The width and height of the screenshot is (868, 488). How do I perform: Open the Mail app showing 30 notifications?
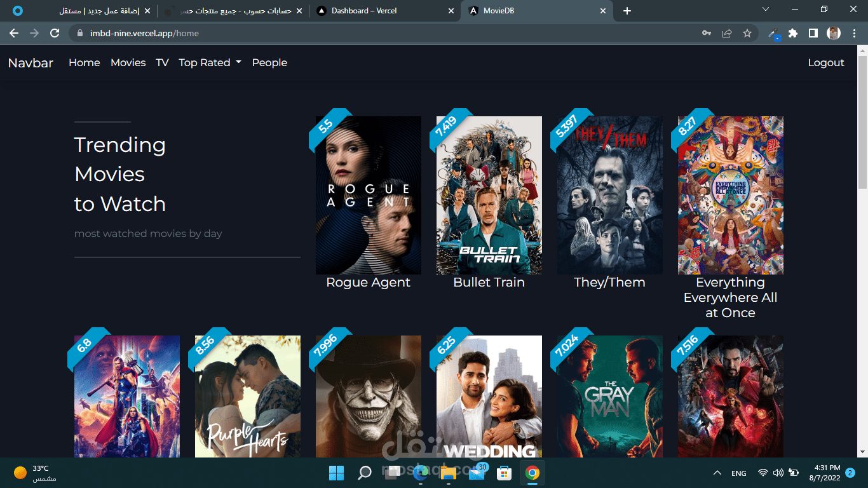tap(475, 473)
